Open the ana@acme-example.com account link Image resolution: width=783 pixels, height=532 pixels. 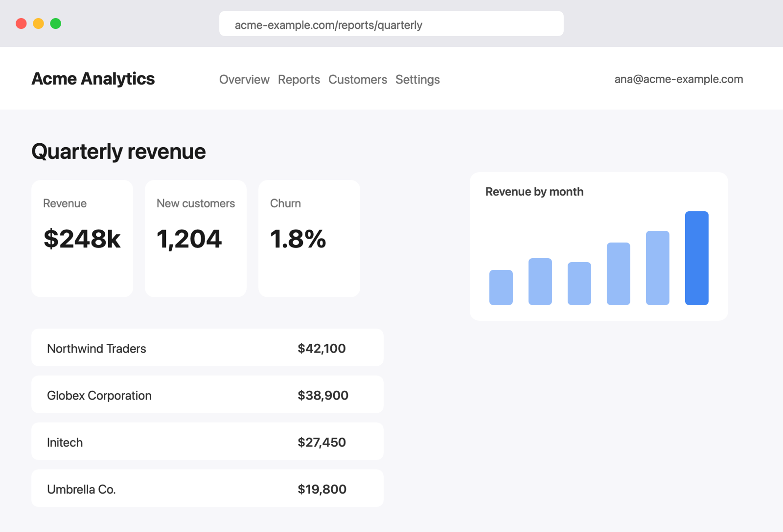click(x=679, y=79)
